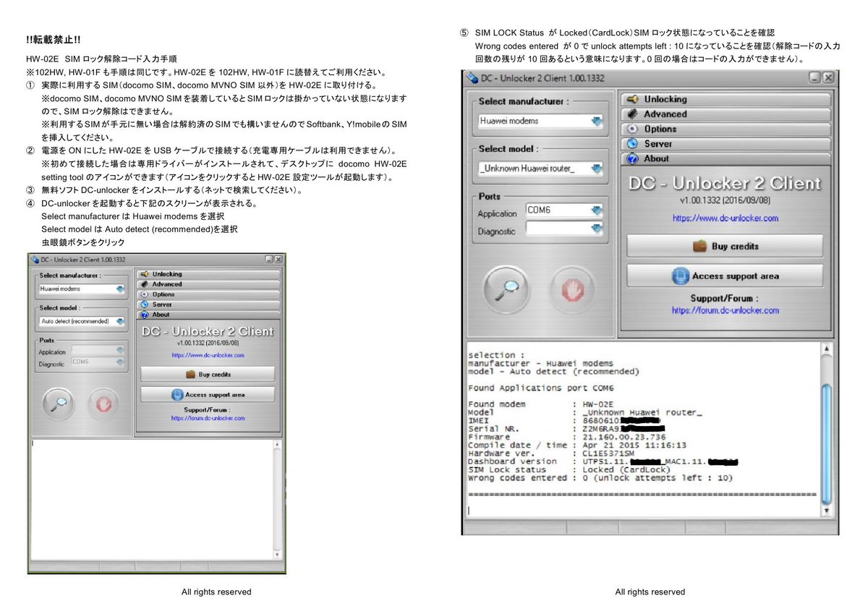Open Server section in large DC-Unlocker window
This screenshot has height=614, width=868.
(x=726, y=144)
